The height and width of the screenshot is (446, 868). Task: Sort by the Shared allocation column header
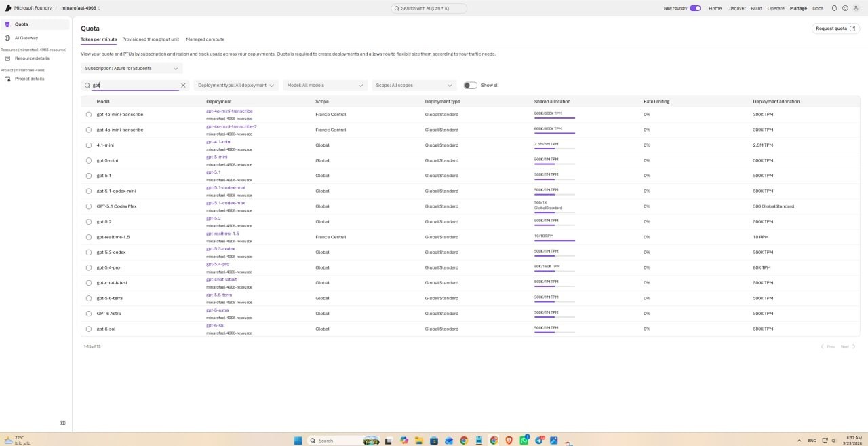(x=551, y=101)
